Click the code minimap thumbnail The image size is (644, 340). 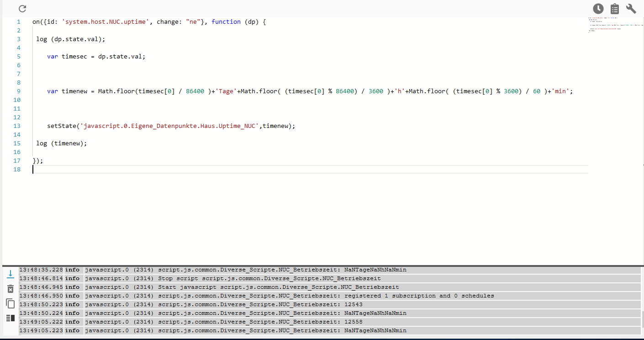click(x=615, y=25)
